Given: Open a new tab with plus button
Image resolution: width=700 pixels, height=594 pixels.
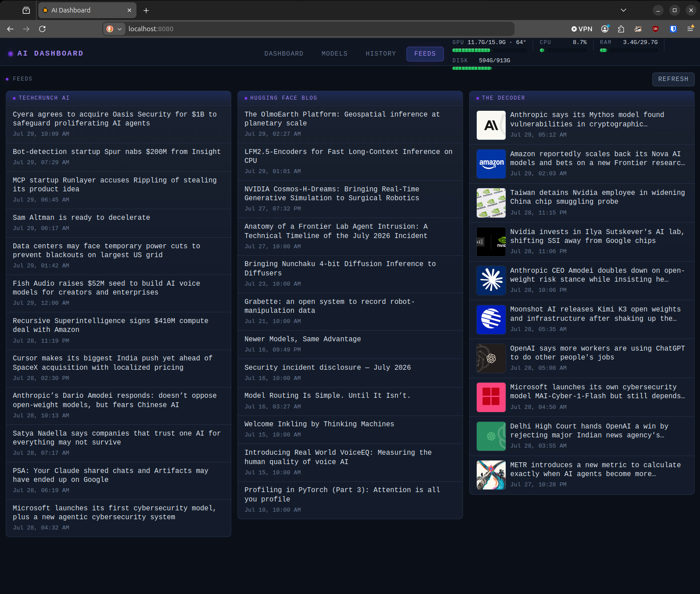Looking at the screenshot, I should [x=146, y=10].
